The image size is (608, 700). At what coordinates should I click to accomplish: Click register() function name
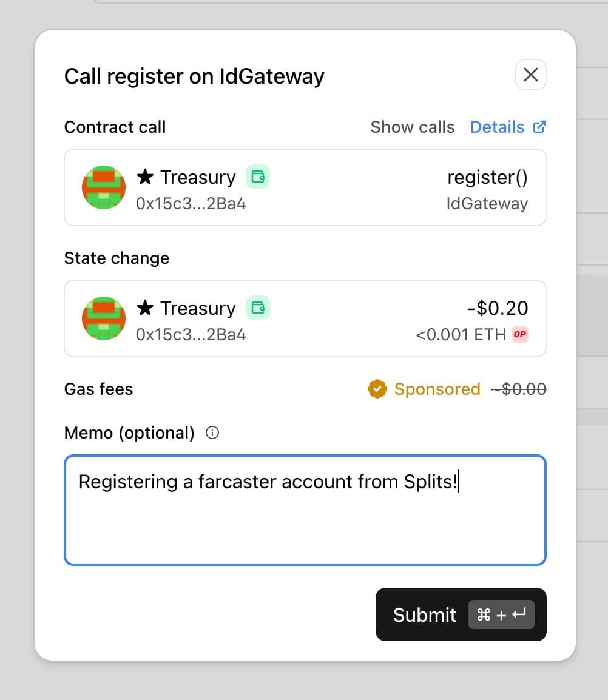(x=487, y=178)
